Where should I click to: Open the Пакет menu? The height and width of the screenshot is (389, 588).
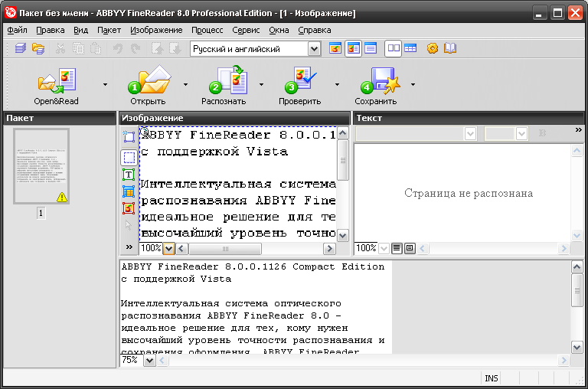pyautogui.click(x=109, y=30)
